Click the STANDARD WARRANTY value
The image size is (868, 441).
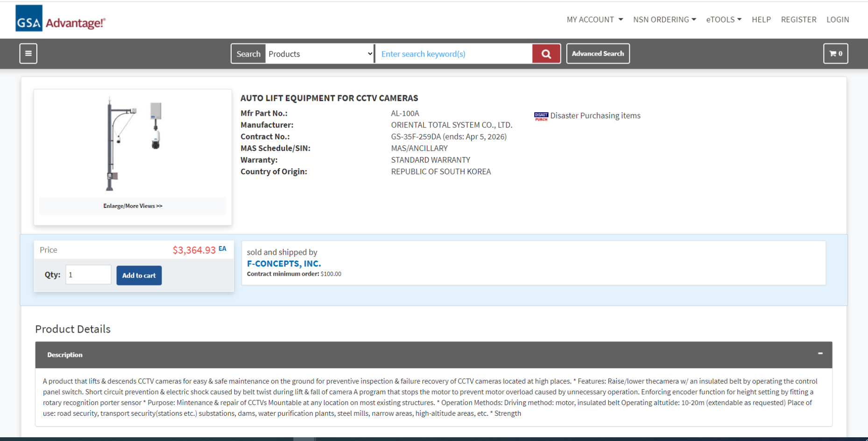(x=430, y=160)
